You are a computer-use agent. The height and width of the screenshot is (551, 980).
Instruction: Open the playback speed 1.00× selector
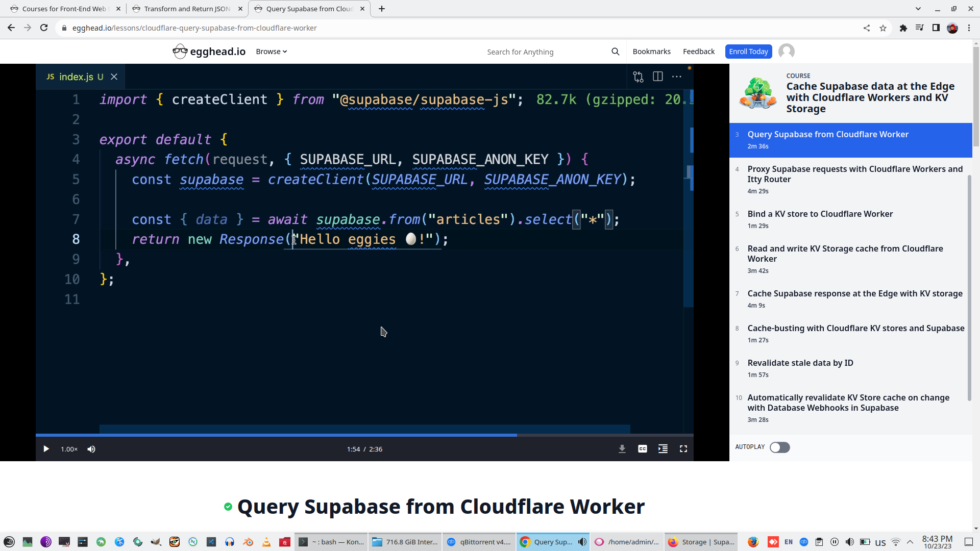coord(69,449)
